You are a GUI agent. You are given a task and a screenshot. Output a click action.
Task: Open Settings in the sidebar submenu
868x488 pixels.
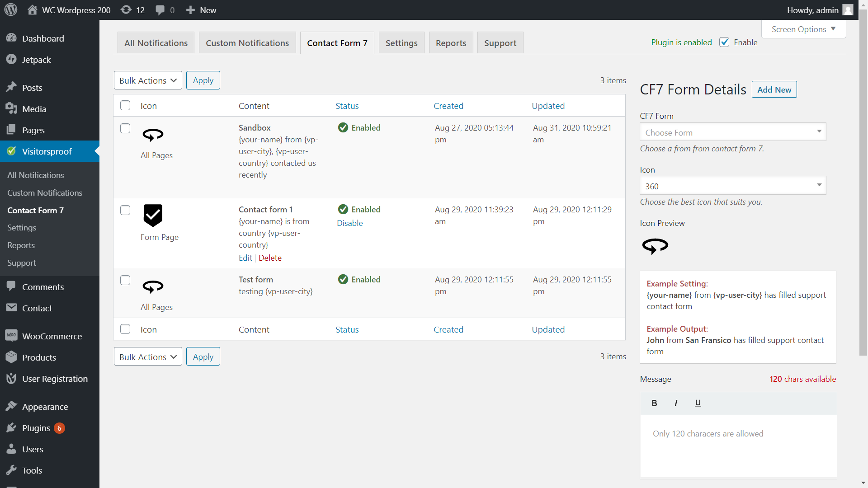[22, 227]
